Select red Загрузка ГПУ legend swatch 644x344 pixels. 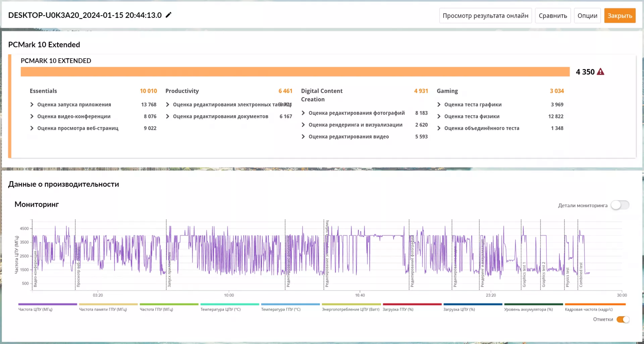[x=412, y=304]
